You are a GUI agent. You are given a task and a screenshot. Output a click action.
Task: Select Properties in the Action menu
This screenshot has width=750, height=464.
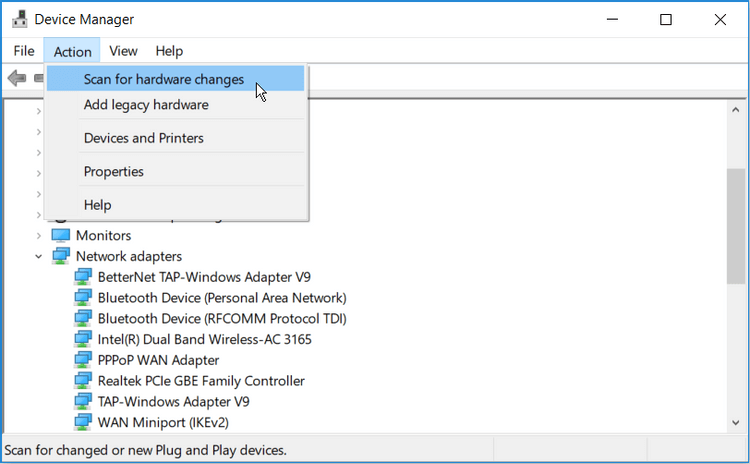pyautogui.click(x=114, y=172)
